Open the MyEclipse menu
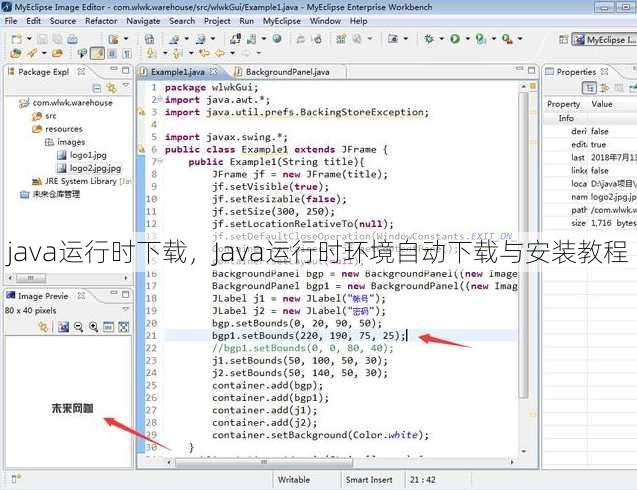Image resolution: width=637 pixels, height=490 pixels. point(282,21)
